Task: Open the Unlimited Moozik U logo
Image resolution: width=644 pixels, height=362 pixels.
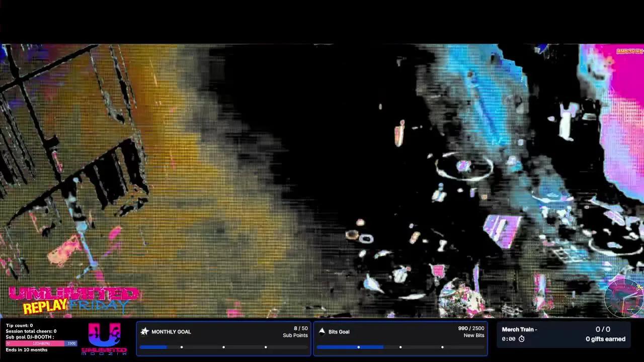Action: click(104, 333)
